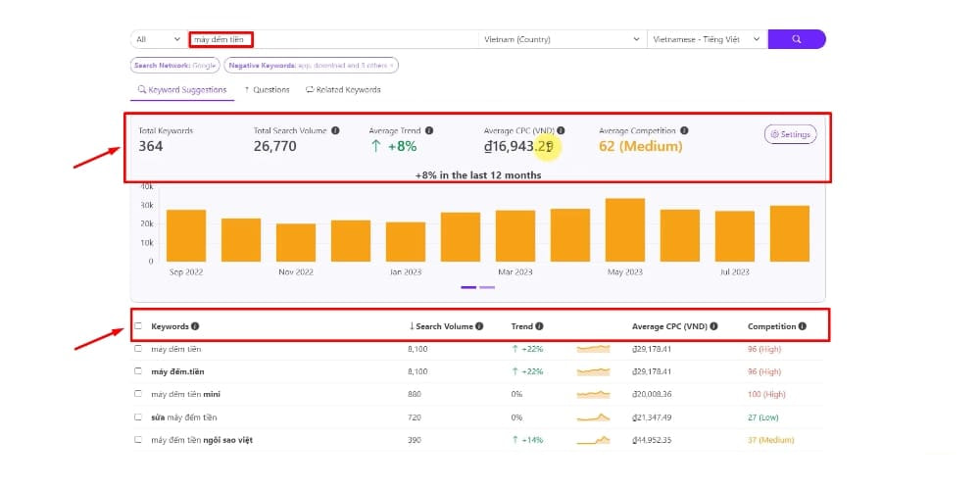980x490 pixels.
Task: Open the Vietnamese - Tiếng Việt language dropdown
Action: point(707,39)
